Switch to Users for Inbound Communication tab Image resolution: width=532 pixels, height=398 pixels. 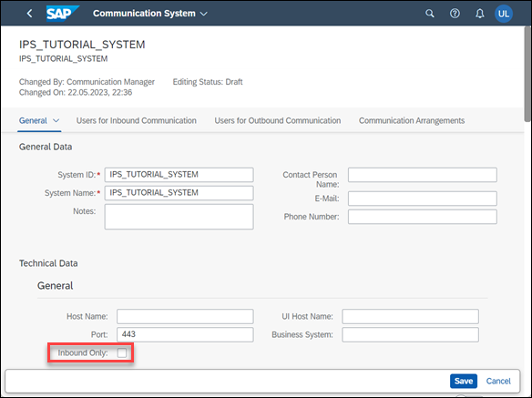click(136, 120)
